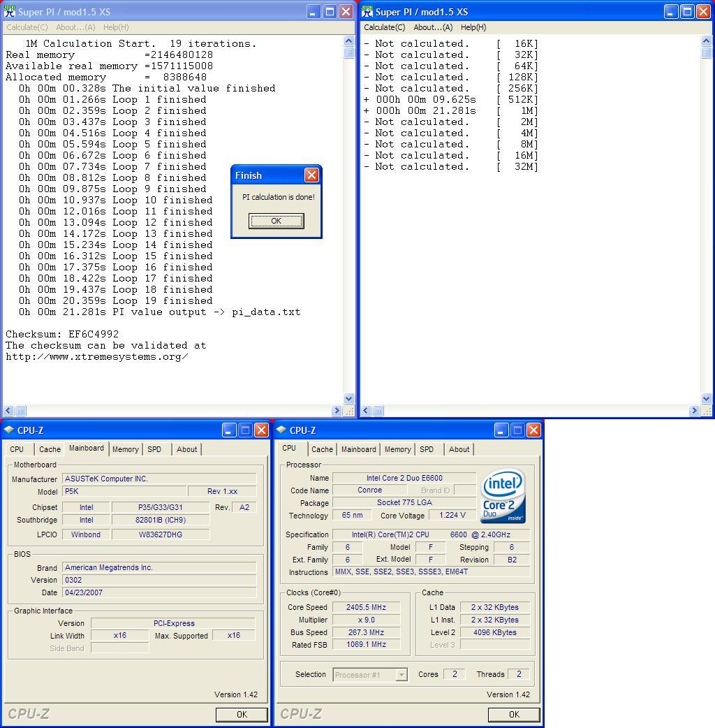715x728 pixels.
Task: Minimize the left CPU-Z window
Action: pyautogui.click(x=229, y=430)
